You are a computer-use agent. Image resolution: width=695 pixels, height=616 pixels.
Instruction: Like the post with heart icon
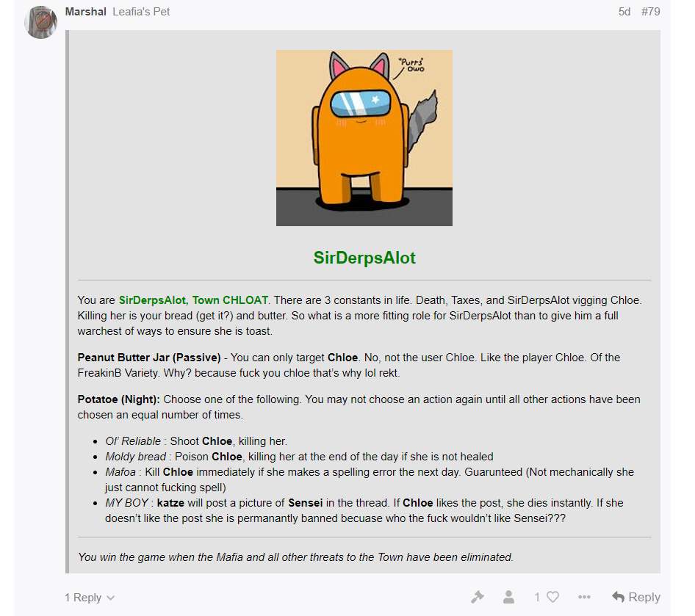point(552,597)
